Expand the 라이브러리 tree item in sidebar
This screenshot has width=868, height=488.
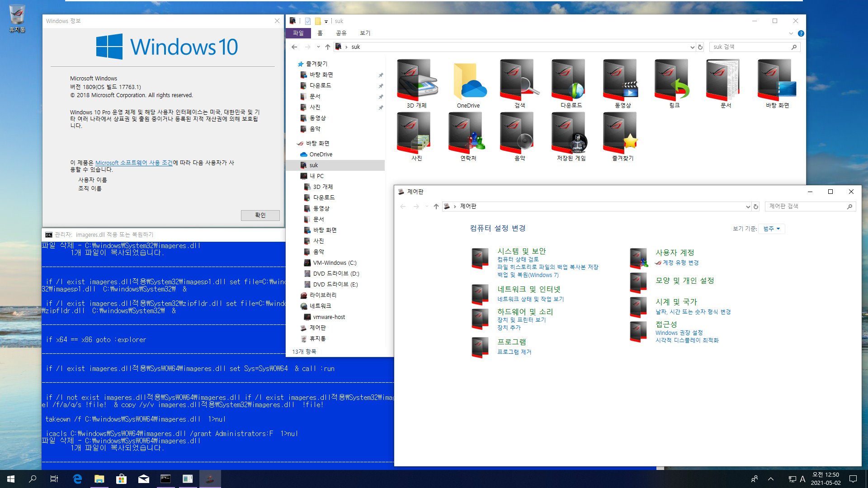(x=296, y=295)
